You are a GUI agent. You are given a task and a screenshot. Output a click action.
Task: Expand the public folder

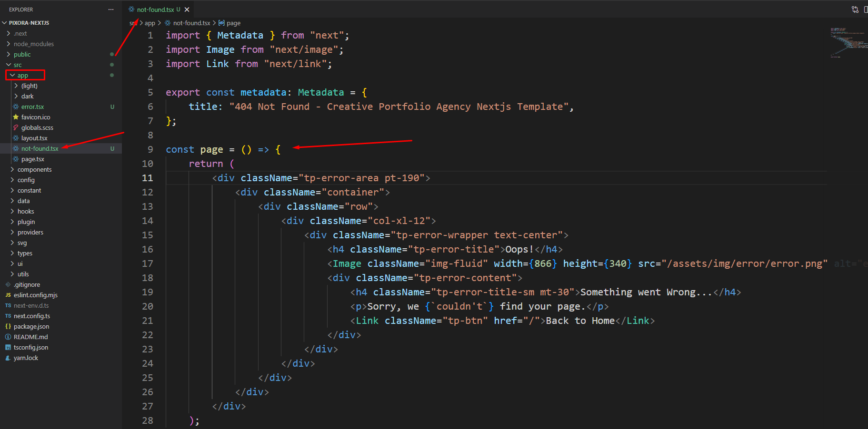pos(9,54)
